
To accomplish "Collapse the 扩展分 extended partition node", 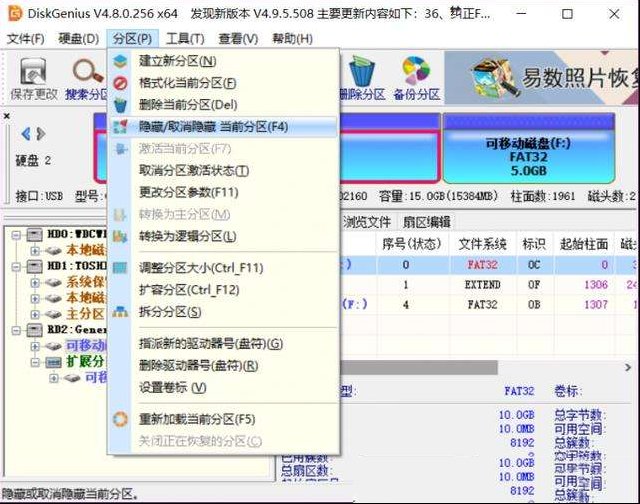I will point(34,362).
